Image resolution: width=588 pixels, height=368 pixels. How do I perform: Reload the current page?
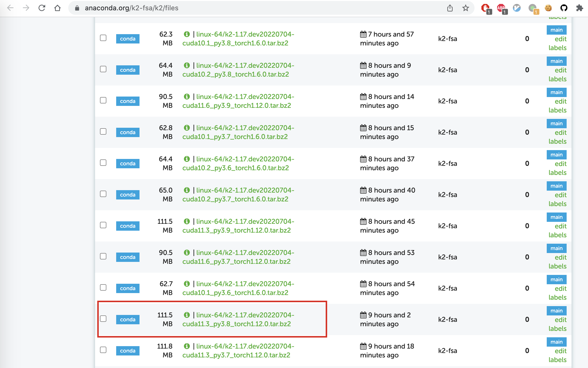pos(42,8)
